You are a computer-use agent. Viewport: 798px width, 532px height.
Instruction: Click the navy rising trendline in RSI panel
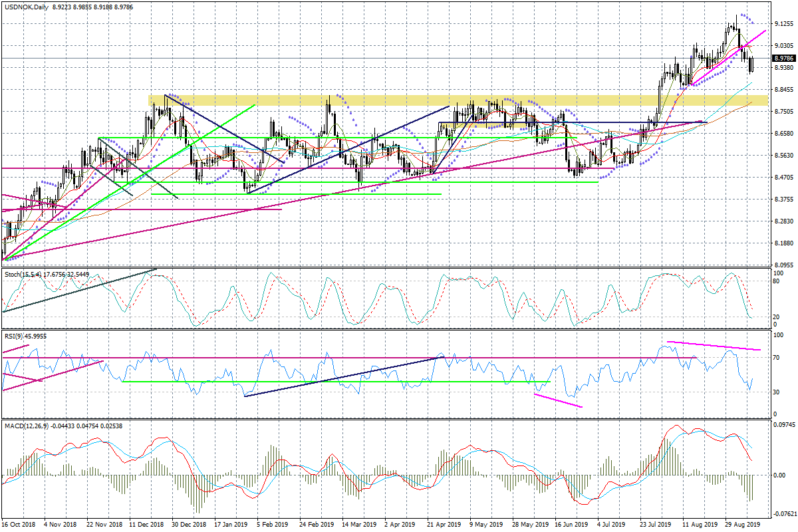click(344, 377)
